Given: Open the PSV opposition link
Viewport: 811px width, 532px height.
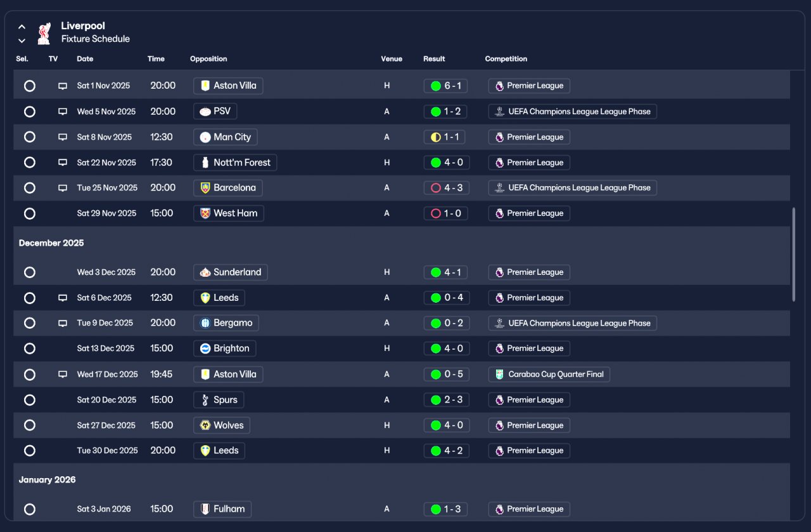Looking at the screenshot, I should [x=215, y=111].
